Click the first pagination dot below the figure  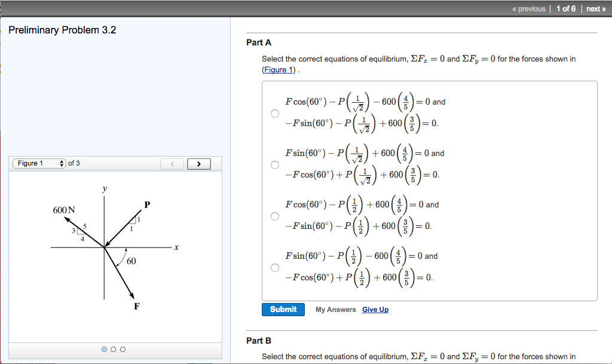click(105, 349)
